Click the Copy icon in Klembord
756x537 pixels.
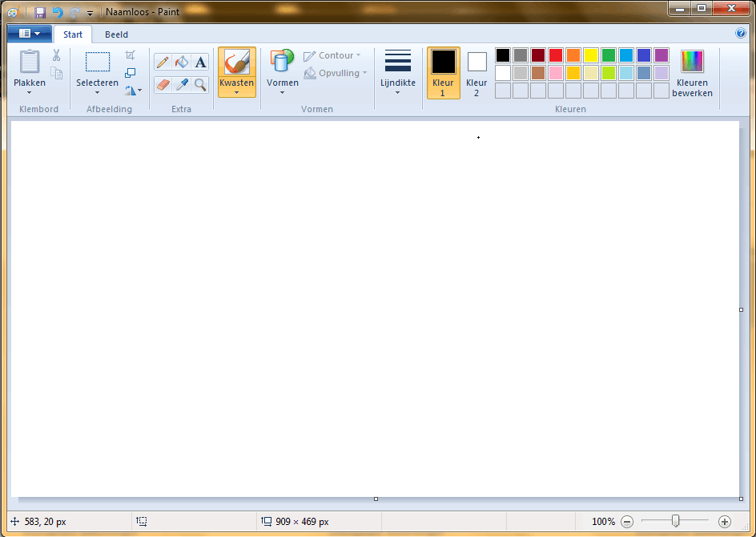point(56,73)
